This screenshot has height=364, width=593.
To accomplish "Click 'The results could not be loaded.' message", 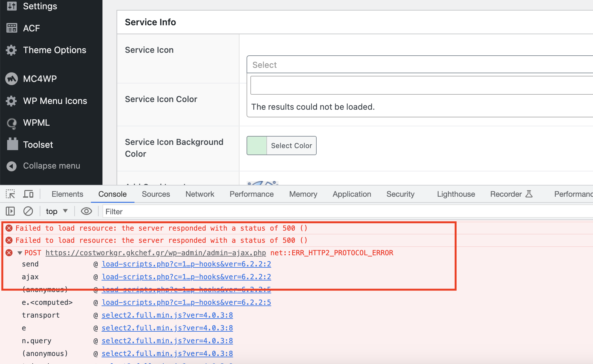I will click(x=313, y=107).
